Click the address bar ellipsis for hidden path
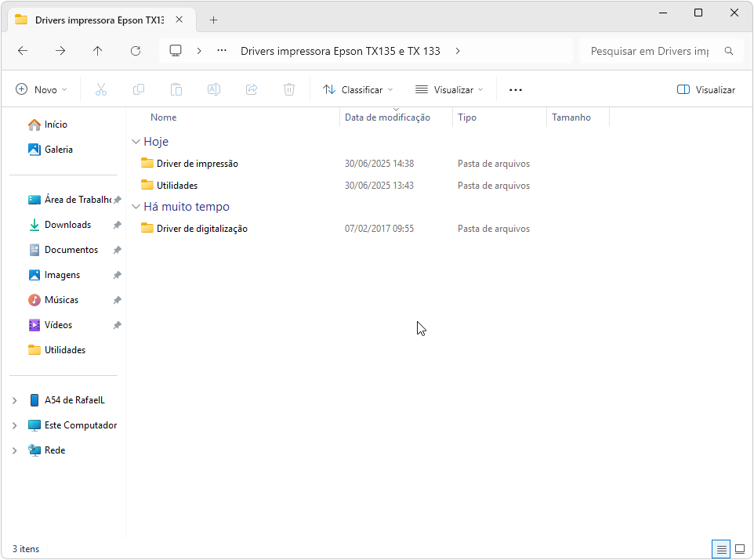 pos(222,50)
